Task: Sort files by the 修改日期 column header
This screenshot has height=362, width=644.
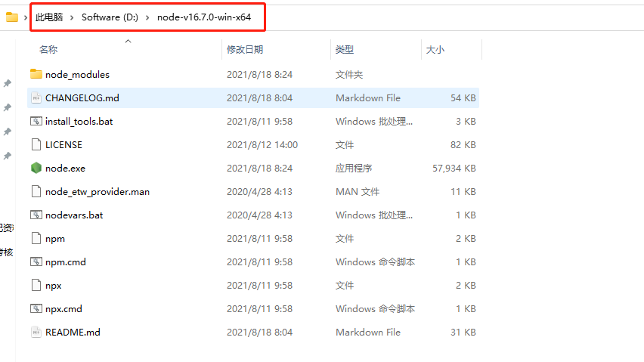Action: click(x=245, y=50)
